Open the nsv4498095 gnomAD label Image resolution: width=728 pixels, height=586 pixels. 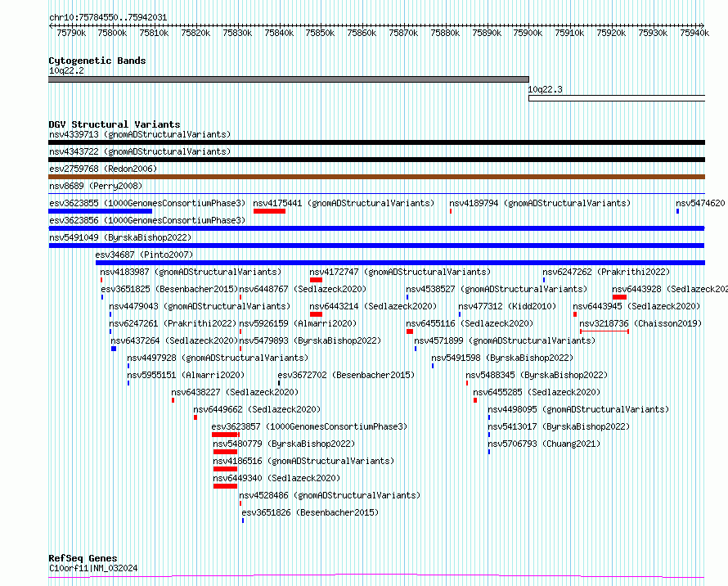578,410
